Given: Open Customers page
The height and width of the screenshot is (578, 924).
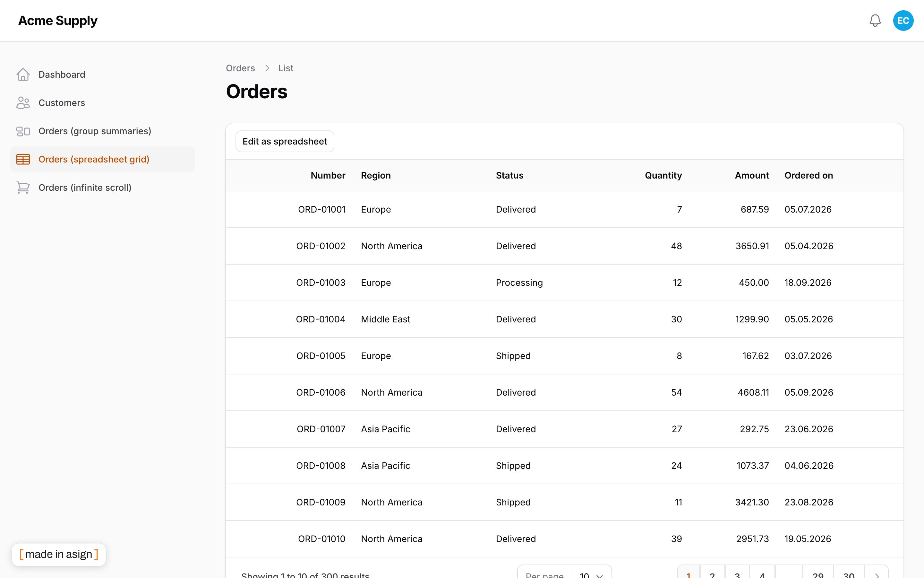Looking at the screenshot, I should coord(102,103).
